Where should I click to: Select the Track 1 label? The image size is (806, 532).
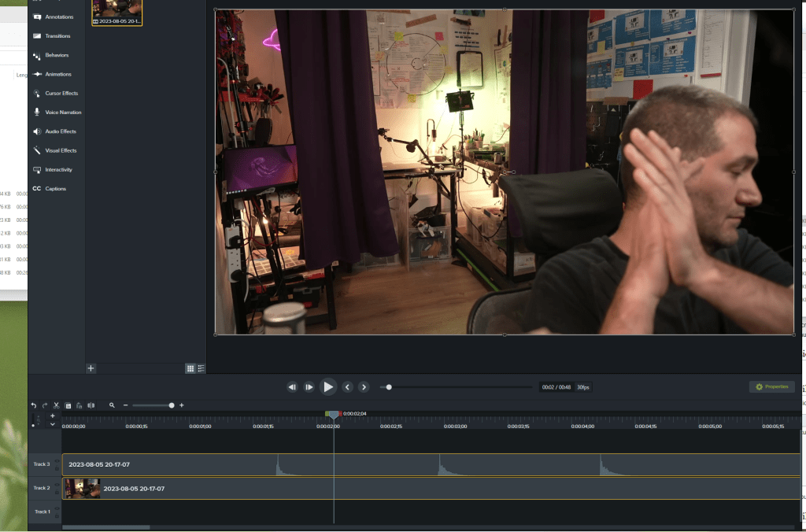coord(43,512)
